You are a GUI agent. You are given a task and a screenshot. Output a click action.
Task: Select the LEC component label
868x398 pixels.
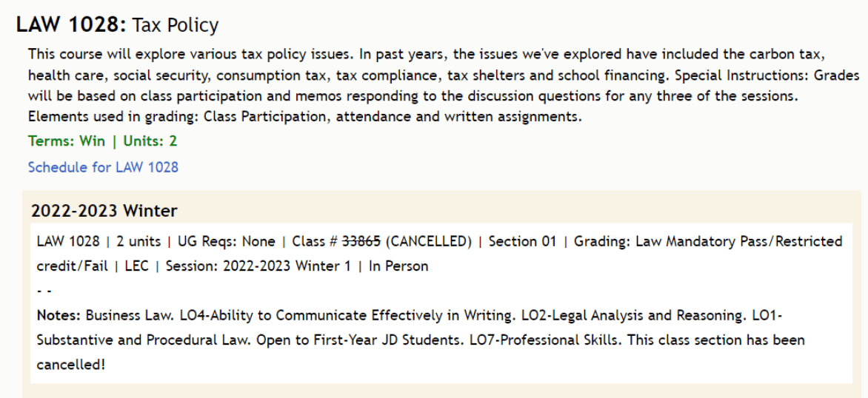pos(136,266)
